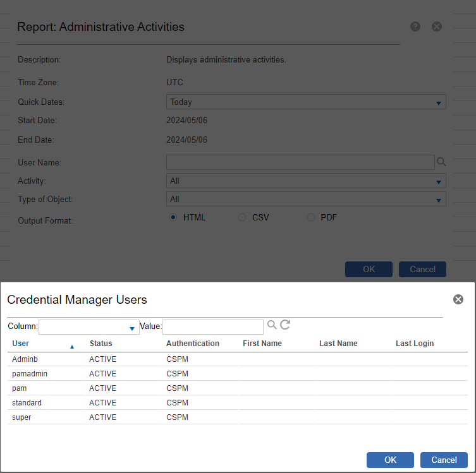Click the search magnifier next to Value field

272,325
